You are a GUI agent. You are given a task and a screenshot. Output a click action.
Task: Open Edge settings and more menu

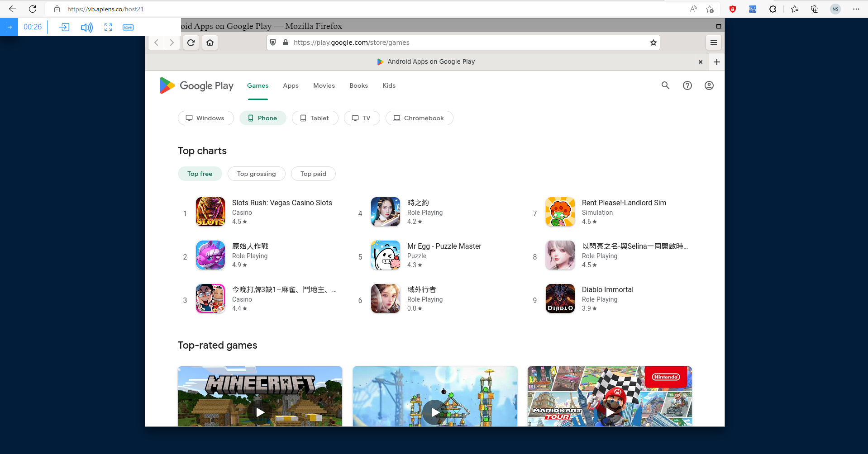[856, 9]
